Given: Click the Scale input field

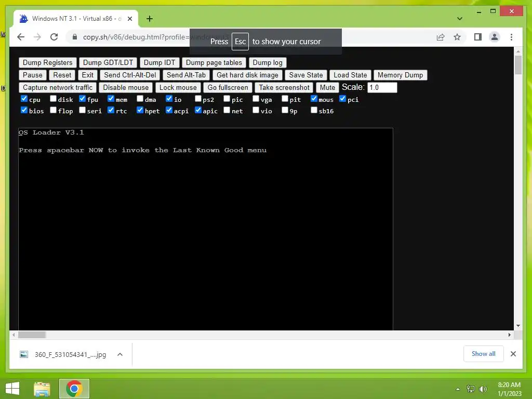Looking at the screenshot, I should pos(382,87).
